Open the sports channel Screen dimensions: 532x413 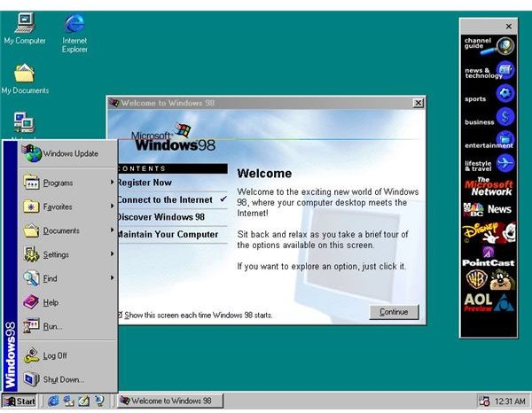(x=489, y=94)
